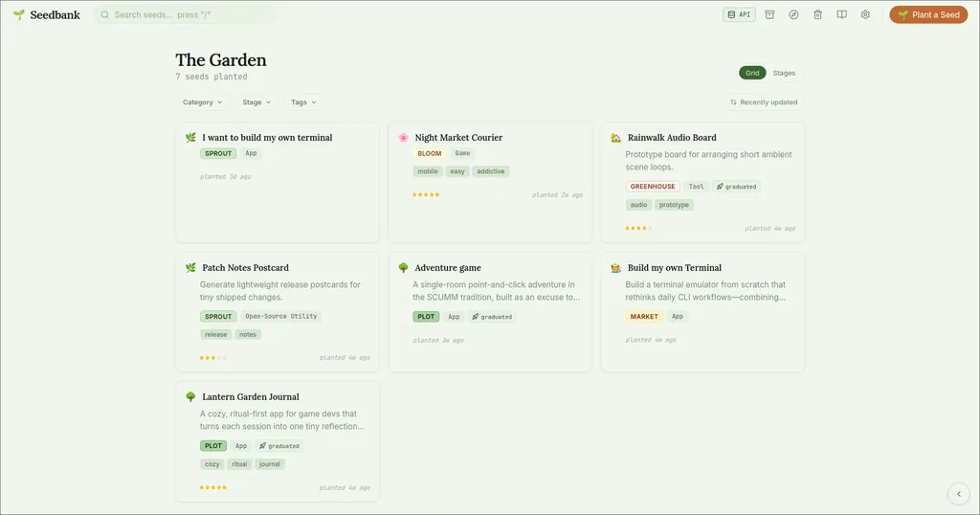Open the Adventure game card title
980x515 pixels.
coord(448,267)
